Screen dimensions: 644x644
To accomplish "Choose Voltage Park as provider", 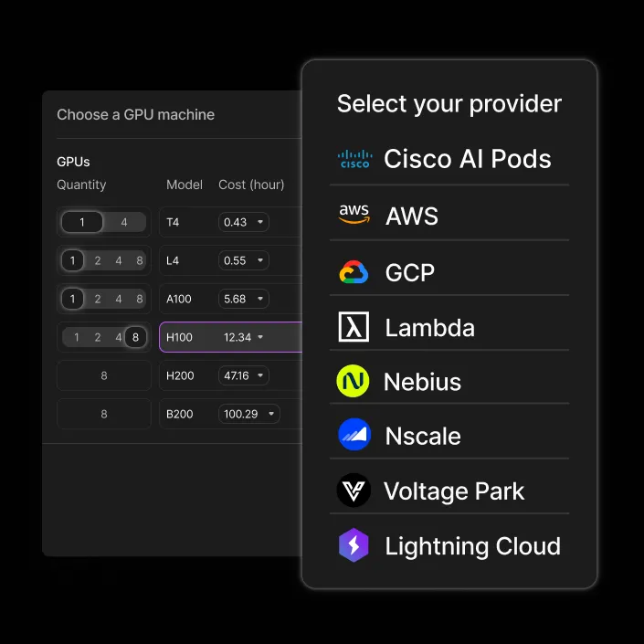I will tap(449, 491).
